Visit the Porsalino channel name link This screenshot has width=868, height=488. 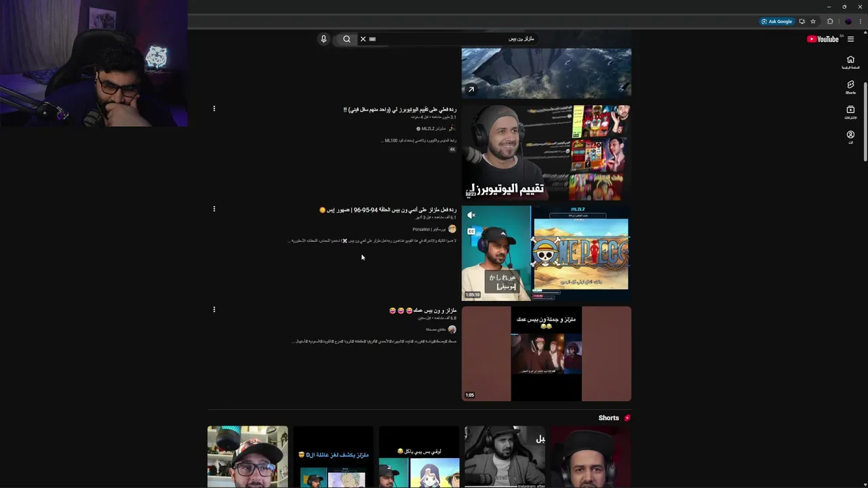click(429, 229)
